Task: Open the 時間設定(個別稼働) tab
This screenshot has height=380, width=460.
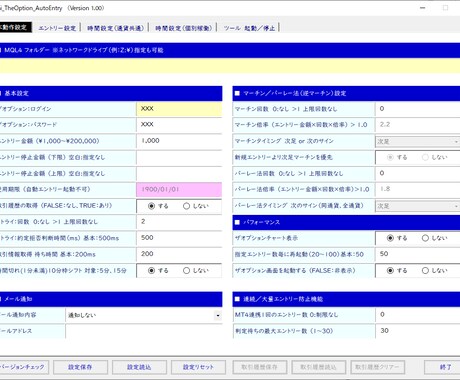Action: (183, 28)
